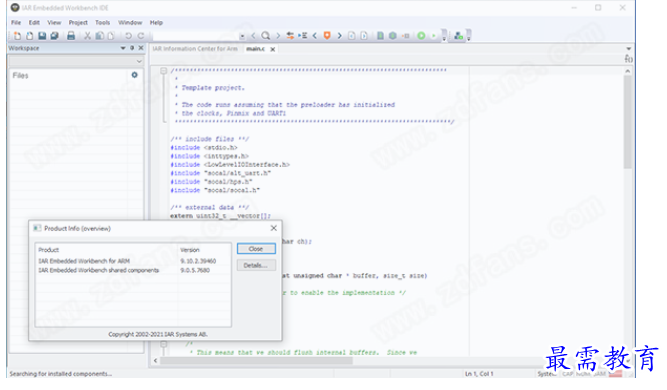Open the File menu
This screenshot has width=667, height=390.
coord(16,23)
